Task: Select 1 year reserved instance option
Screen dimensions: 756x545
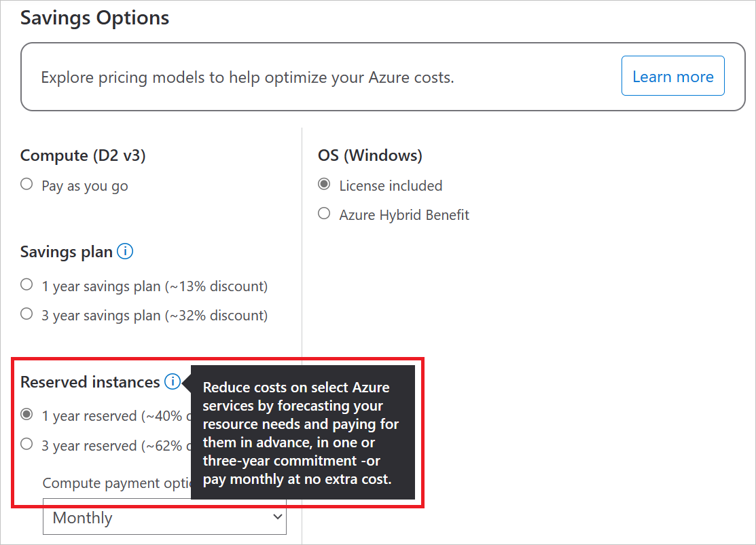Action: point(25,413)
